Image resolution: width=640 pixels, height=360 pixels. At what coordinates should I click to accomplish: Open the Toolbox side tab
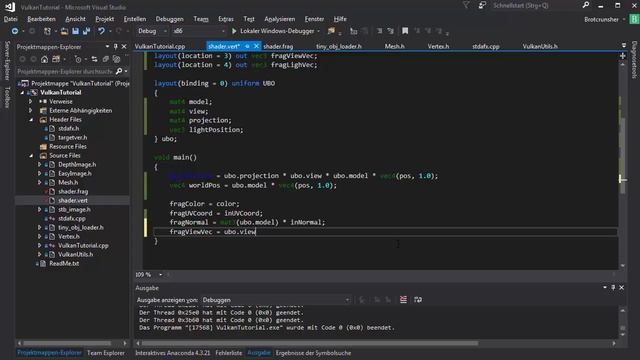(7, 98)
